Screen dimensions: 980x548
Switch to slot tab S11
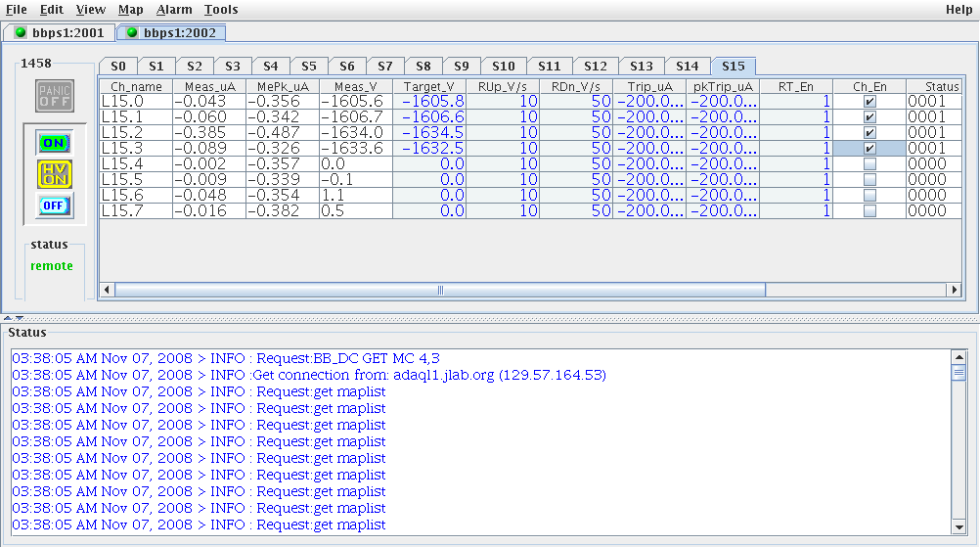[550, 66]
